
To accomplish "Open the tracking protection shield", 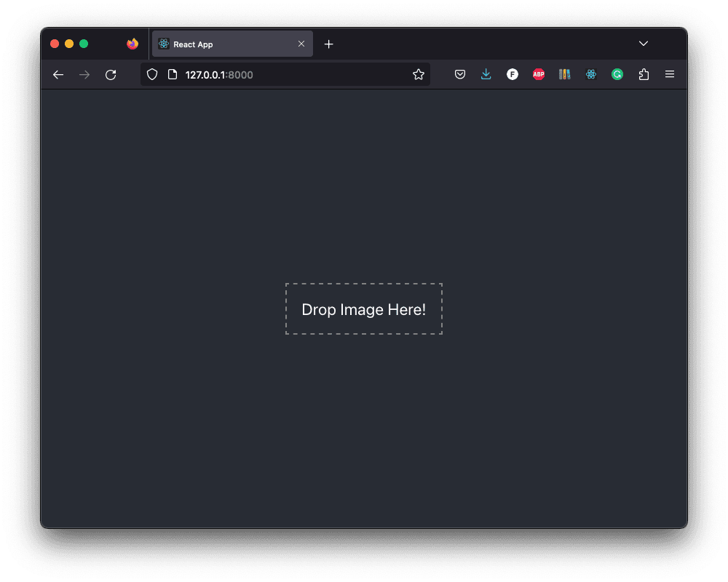I will point(152,75).
